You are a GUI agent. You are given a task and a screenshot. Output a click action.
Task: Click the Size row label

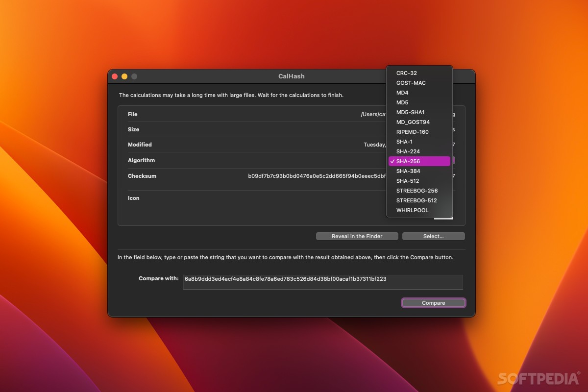133,129
